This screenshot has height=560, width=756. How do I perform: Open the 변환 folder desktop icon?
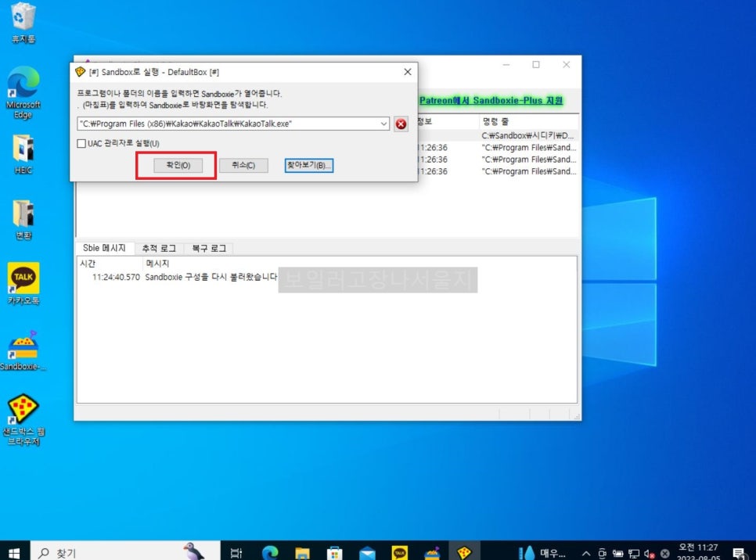pos(23,219)
